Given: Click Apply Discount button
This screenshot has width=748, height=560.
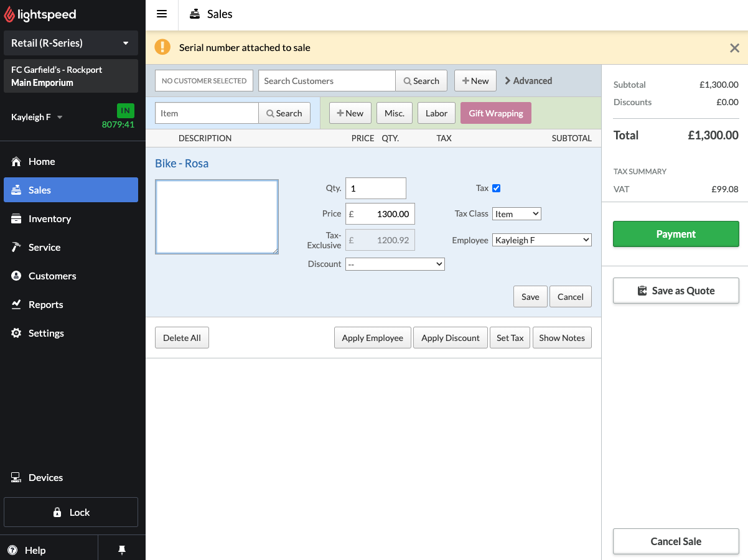Looking at the screenshot, I should (x=451, y=338).
